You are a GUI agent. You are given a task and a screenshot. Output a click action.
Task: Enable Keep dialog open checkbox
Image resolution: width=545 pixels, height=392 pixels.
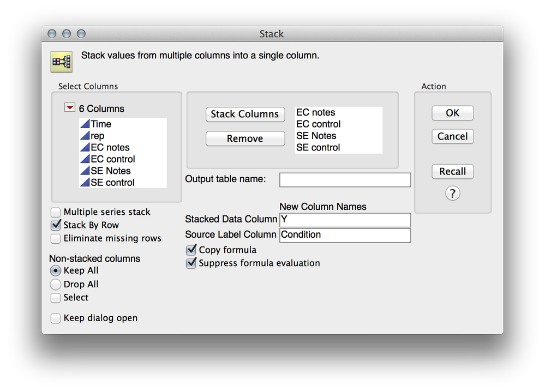[x=56, y=318]
